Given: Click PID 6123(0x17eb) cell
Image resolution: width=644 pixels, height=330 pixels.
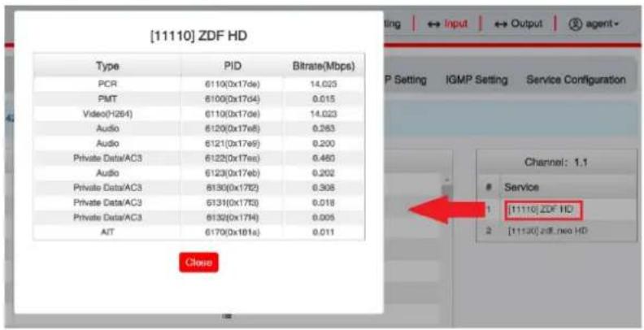Looking at the screenshot, I should (x=233, y=173).
